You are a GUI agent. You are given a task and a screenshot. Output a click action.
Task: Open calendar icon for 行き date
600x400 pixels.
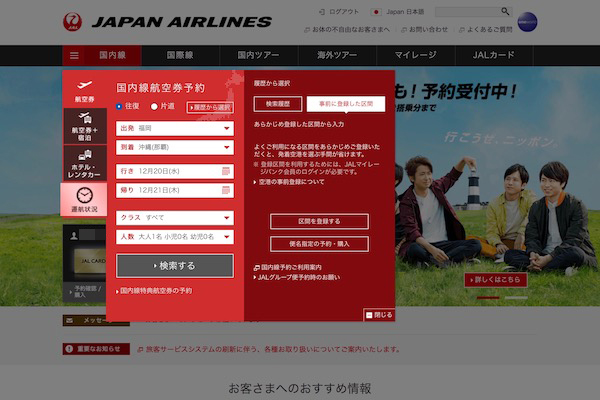[x=226, y=171]
